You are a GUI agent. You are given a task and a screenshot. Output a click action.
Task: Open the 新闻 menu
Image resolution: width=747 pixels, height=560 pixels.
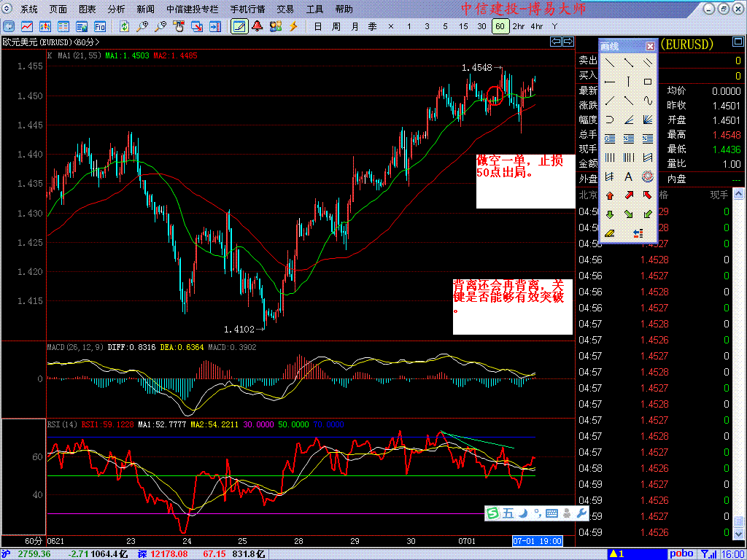(x=145, y=9)
